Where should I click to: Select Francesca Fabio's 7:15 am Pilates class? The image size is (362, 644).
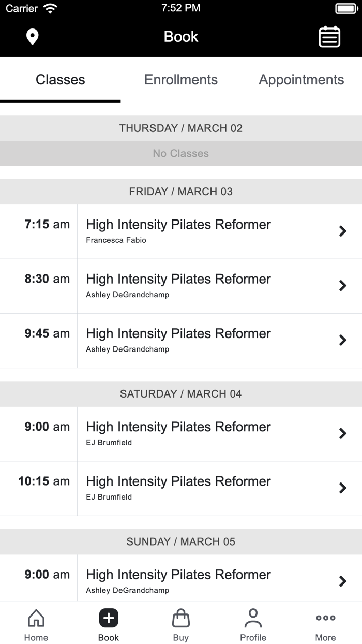(178, 231)
